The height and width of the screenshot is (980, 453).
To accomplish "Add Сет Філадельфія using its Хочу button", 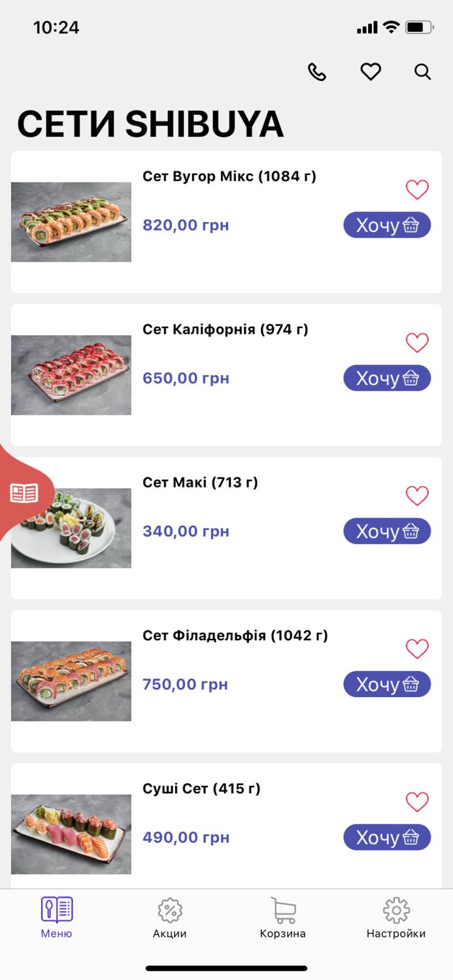I will (387, 684).
